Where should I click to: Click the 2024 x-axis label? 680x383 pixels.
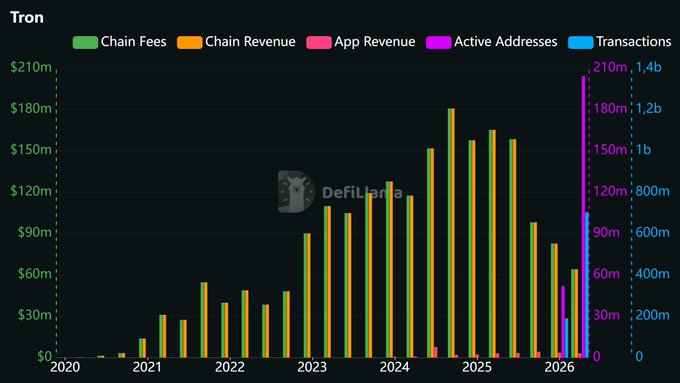coord(394,367)
